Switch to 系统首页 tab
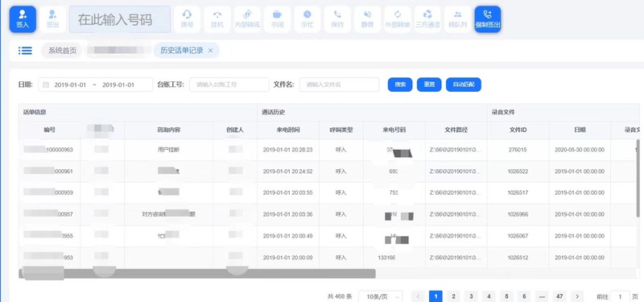The height and width of the screenshot is (302, 644). click(63, 51)
